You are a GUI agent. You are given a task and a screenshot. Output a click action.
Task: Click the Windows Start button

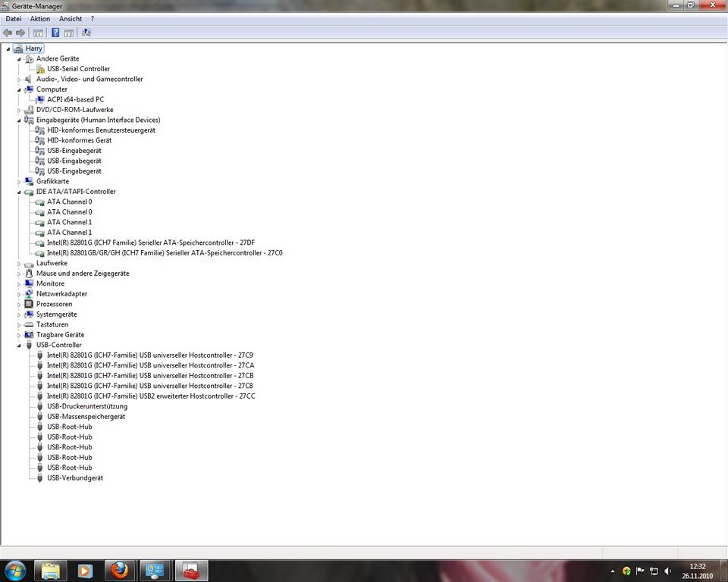pyautogui.click(x=14, y=571)
